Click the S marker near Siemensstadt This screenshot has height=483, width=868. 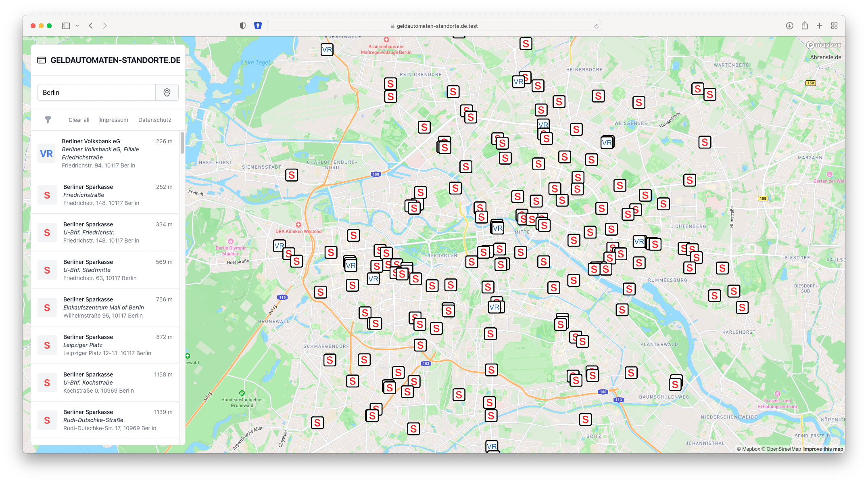click(x=292, y=175)
